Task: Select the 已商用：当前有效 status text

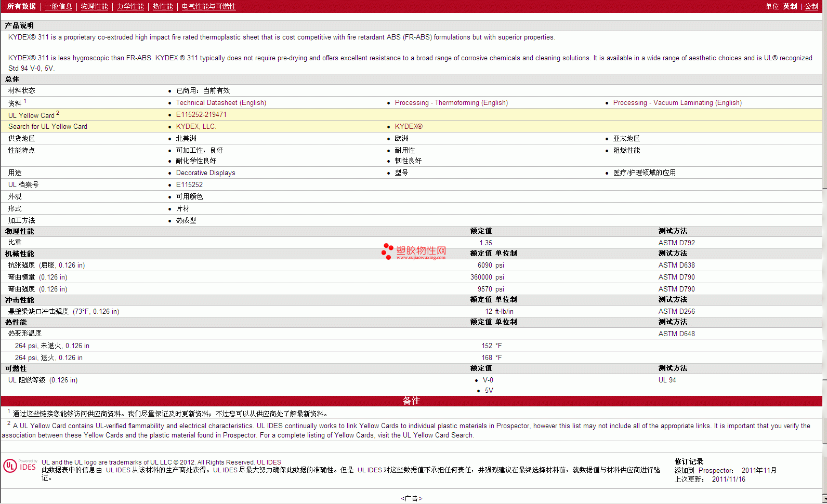Action: click(203, 91)
